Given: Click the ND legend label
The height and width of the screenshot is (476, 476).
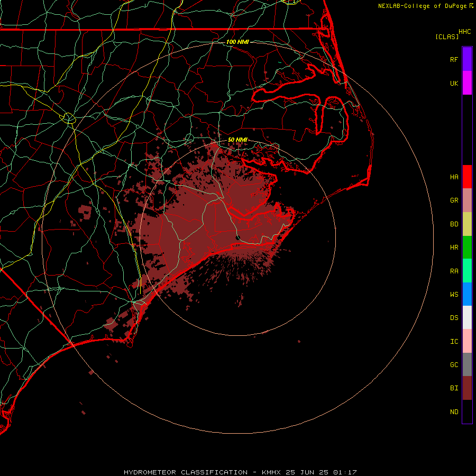Looking at the screenshot, I should pos(454,412).
